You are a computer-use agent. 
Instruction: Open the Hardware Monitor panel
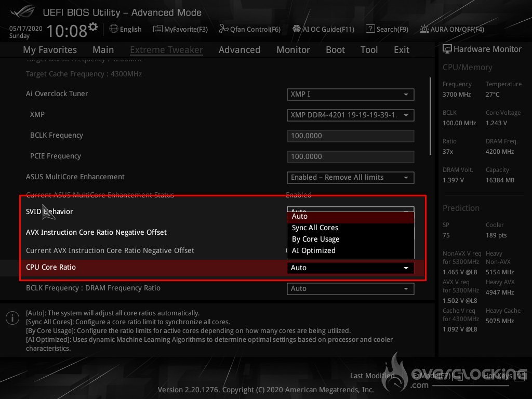[x=482, y=49]
